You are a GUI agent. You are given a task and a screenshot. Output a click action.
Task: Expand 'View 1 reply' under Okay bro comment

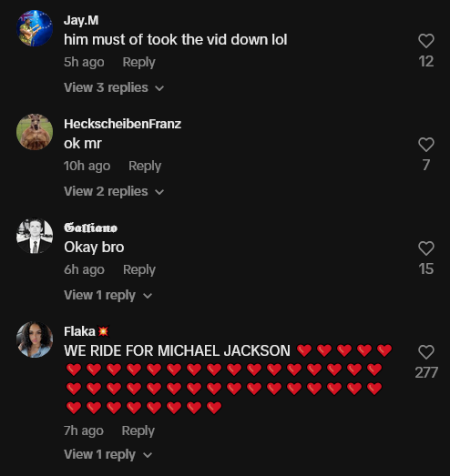107,296
